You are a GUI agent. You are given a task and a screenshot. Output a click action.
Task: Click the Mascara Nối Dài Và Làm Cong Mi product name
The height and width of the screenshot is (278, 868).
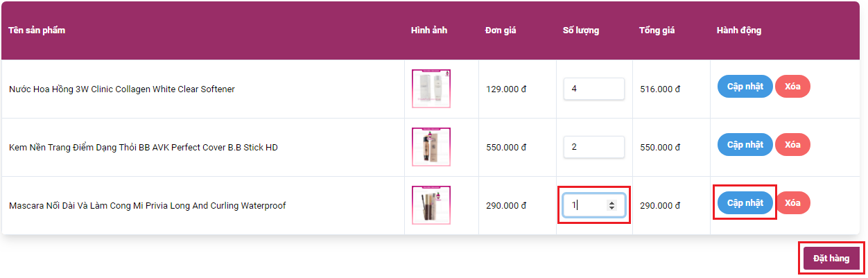click(x=147, y=206)
